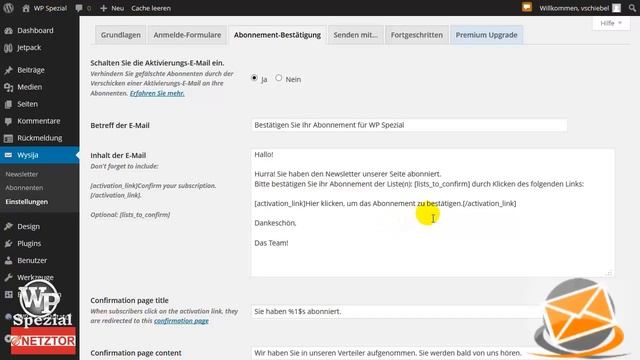Click Willkommen, vschiebel account menu
Viewport: 640px width, 360px height.
click(574, 8)
